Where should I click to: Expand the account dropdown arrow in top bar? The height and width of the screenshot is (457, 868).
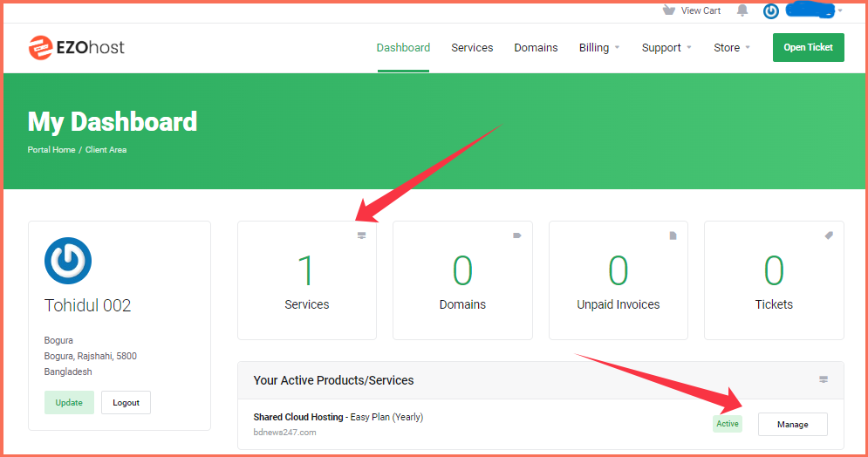[x=840, y=10]
